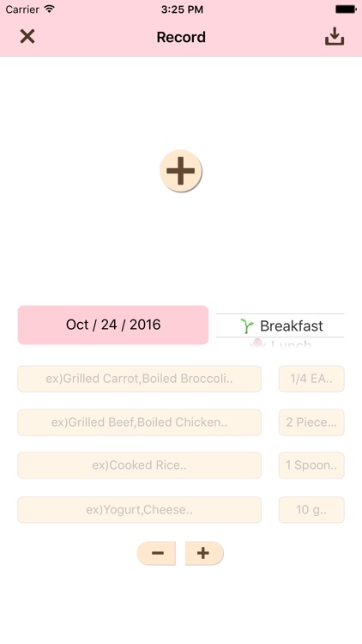Tap the large round plus photo button

181,171
